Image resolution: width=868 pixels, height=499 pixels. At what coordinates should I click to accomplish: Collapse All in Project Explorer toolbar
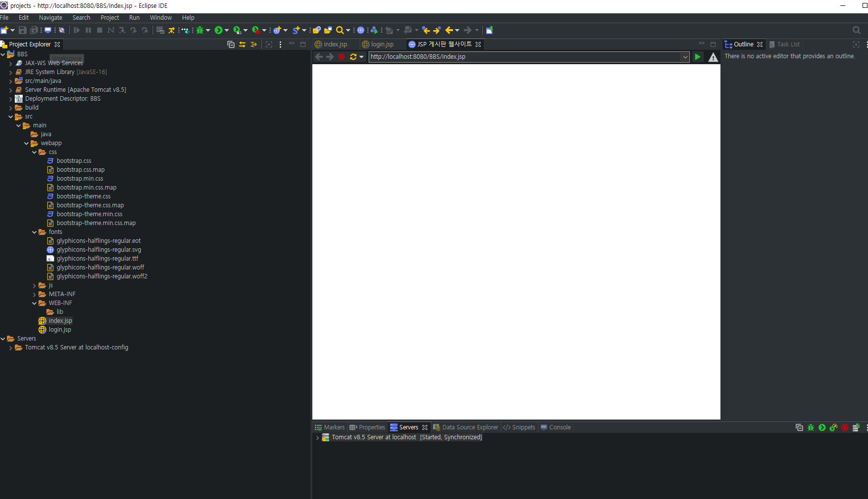coord(231,44)
